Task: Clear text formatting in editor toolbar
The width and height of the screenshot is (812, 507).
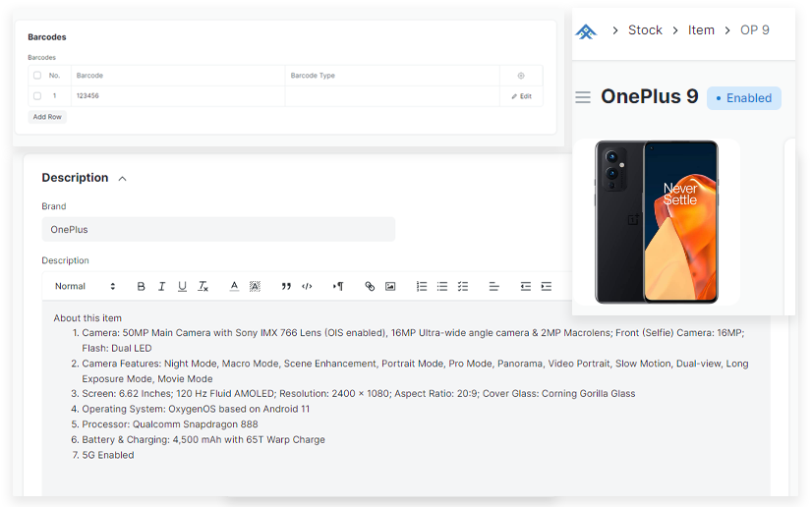Action: pos(203,286)
